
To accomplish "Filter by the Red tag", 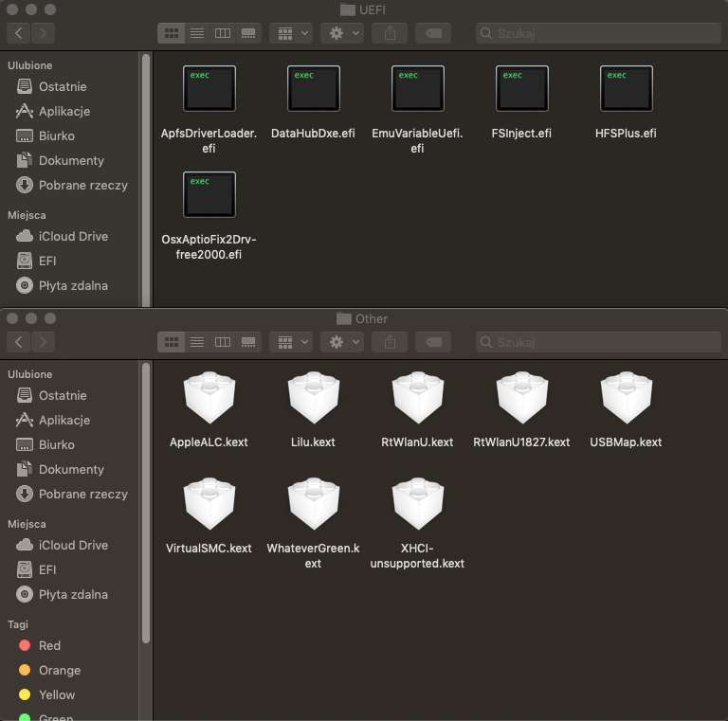I will pos(69,646).
